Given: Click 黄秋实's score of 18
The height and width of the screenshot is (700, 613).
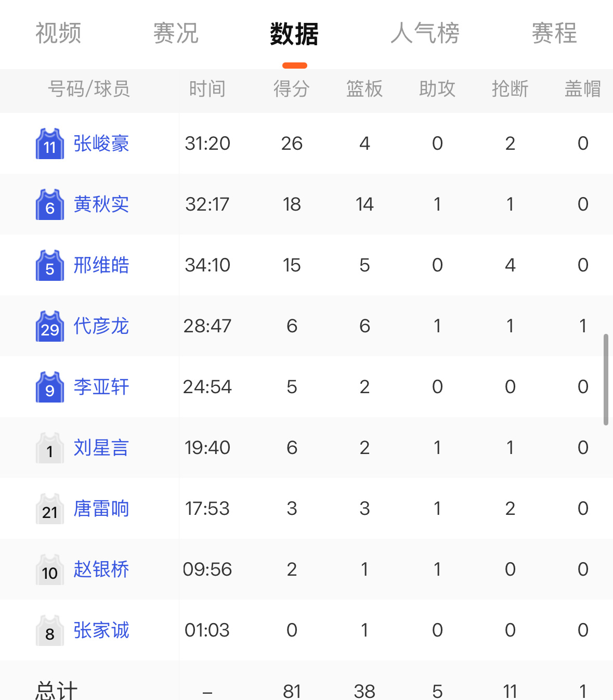Looking at the screenshot, I should tap(292, 204).
